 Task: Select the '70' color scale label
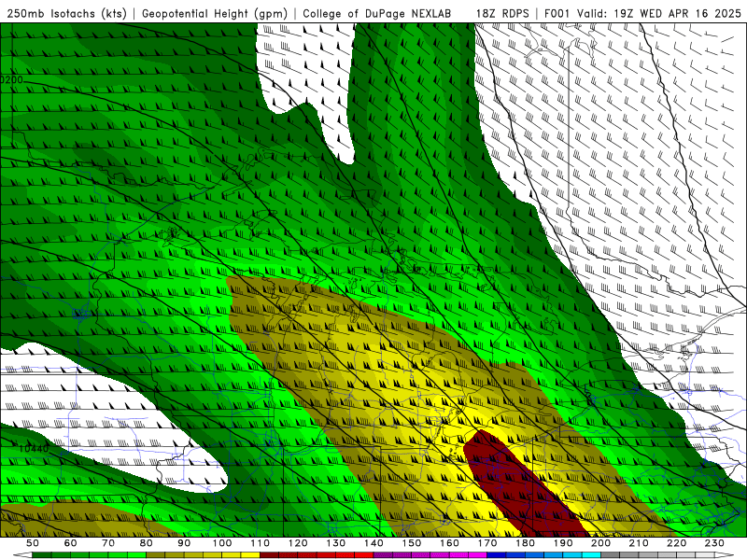click(x=108, y=543)
